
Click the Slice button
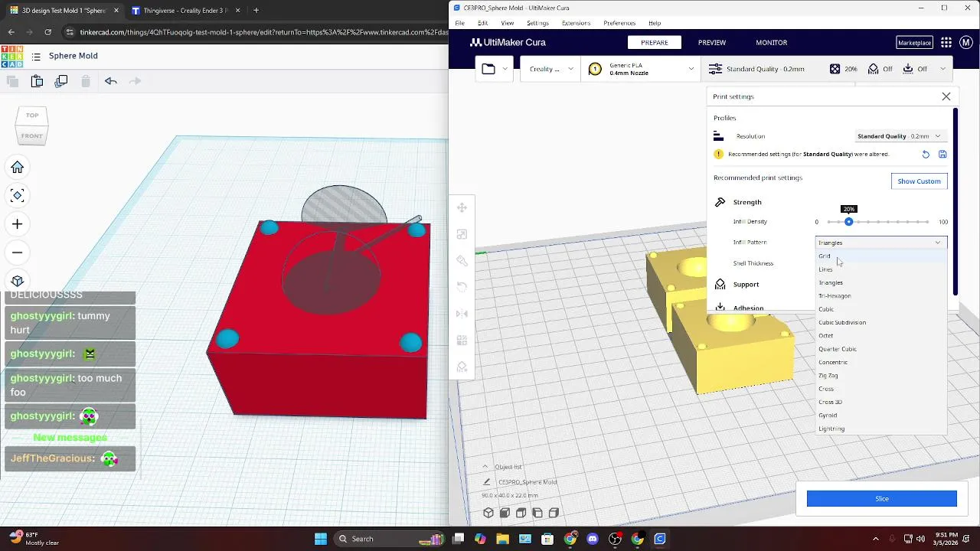pos(882,499)
